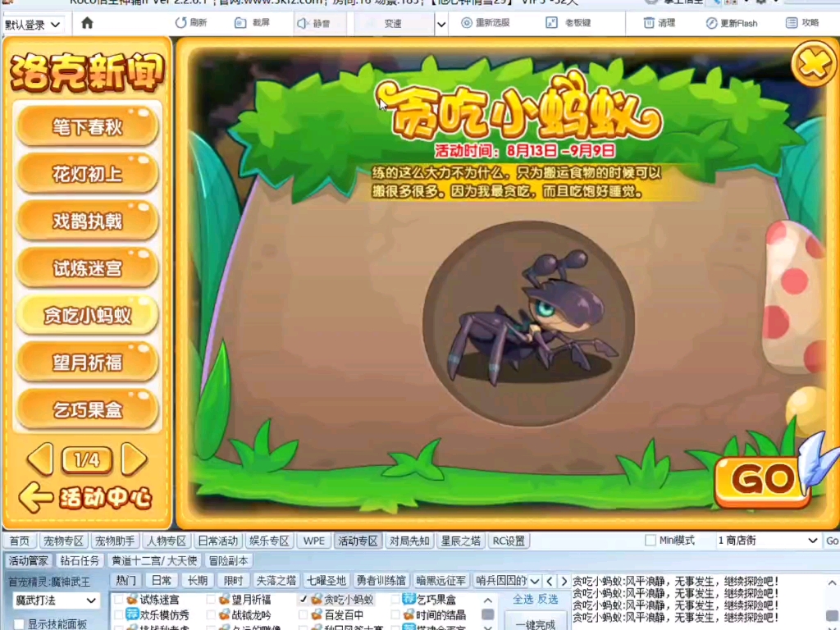
Task: Click the 重新选服 reselect server icon
Action: click(467, 22)
